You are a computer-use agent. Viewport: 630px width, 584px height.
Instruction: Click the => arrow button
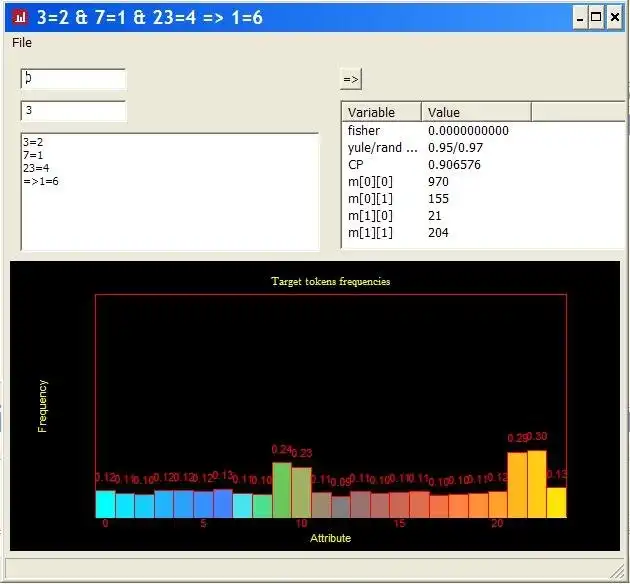pyautogui.click(x=351, y=79)
